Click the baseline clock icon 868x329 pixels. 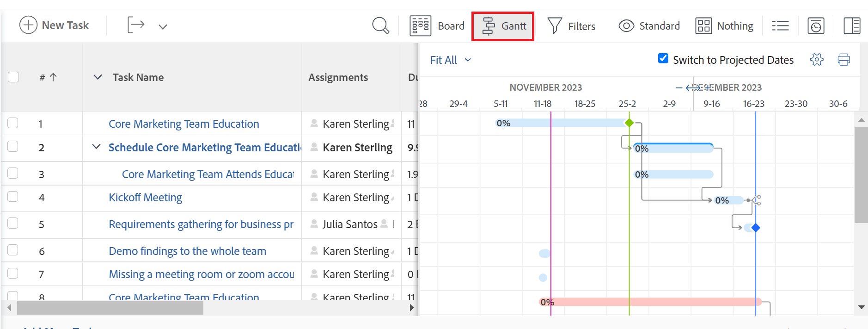(x=816, y=26)
